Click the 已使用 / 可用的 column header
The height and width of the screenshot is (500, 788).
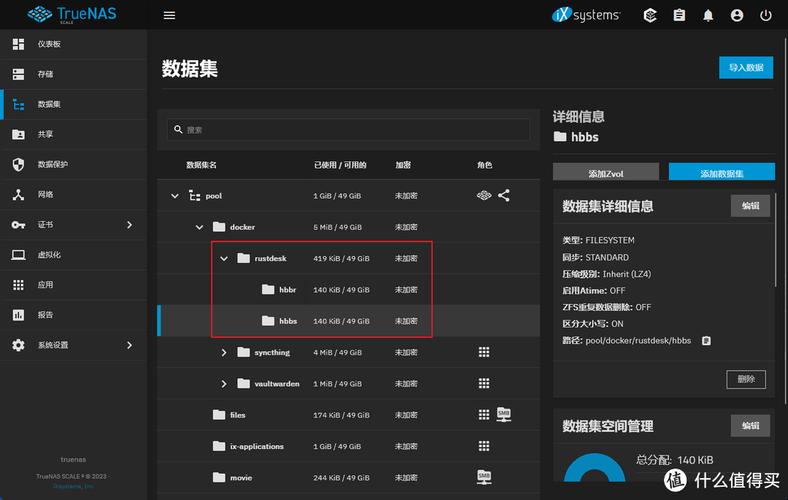(x=340, y=165)
